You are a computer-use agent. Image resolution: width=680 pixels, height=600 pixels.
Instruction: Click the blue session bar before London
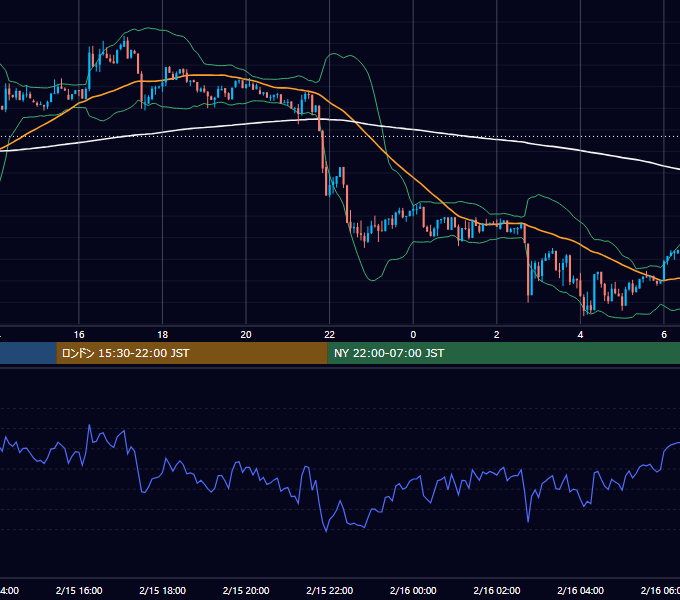point(28,353)
